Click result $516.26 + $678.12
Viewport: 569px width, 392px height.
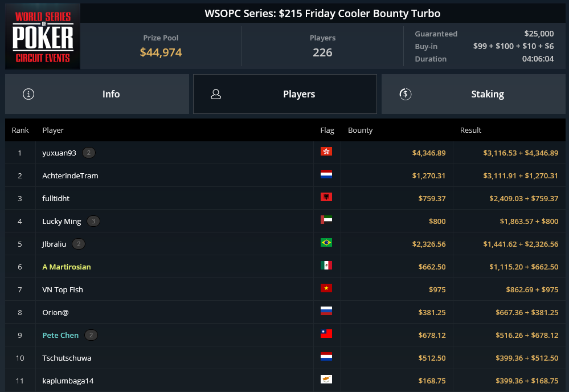pos(527,336)
